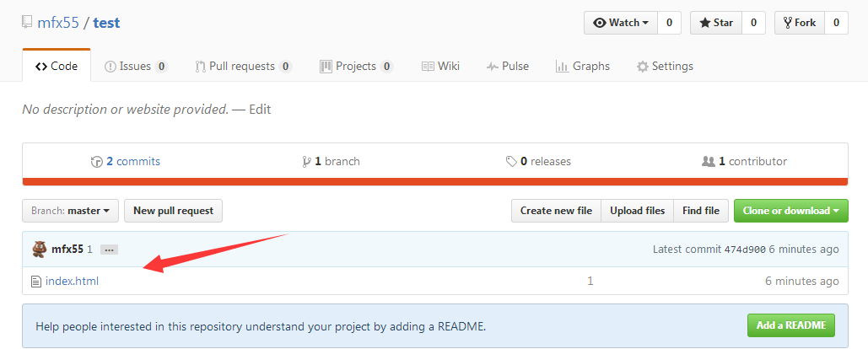The width and height of the screenshot is (868, 349).
Task: Click the mfx55 committer avatar
Action: 40,250
